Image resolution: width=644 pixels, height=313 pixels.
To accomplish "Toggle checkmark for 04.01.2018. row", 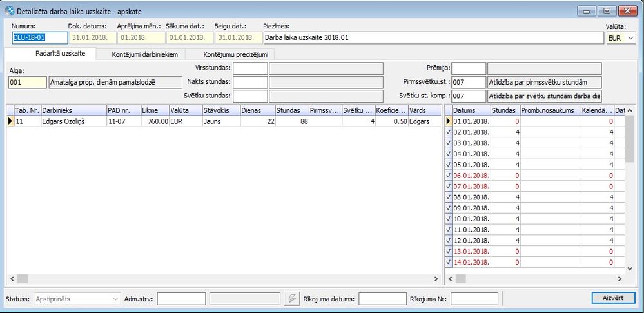I will (449, 154).
